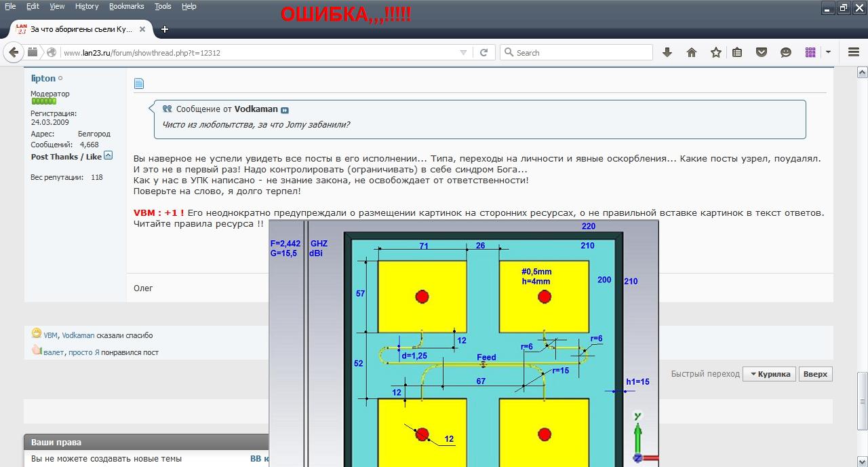
Task: Click the search magnifier icon
Action: coord(508,52)
